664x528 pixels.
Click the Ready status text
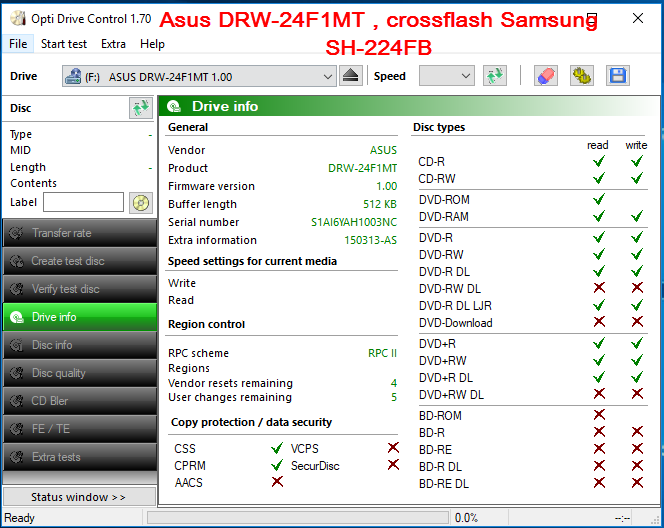19,518
